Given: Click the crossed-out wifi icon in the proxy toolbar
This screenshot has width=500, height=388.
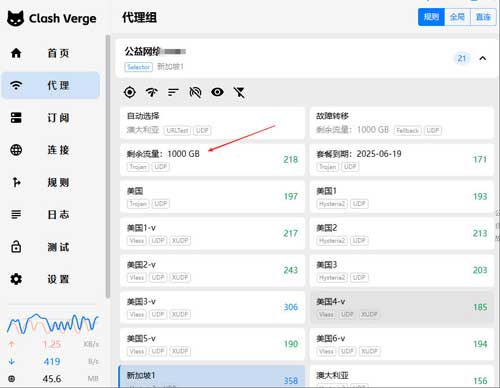Looking at the screenshot, I should tap(195, 92).
